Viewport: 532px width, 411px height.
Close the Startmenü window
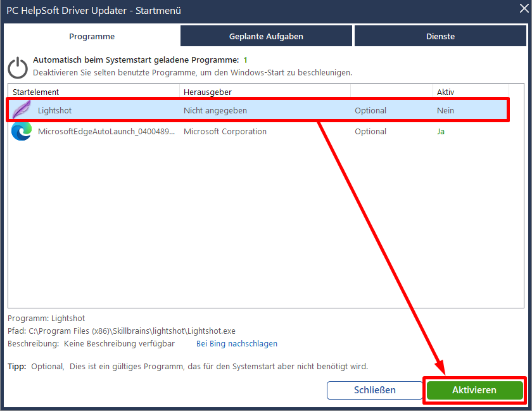(524, 8)
